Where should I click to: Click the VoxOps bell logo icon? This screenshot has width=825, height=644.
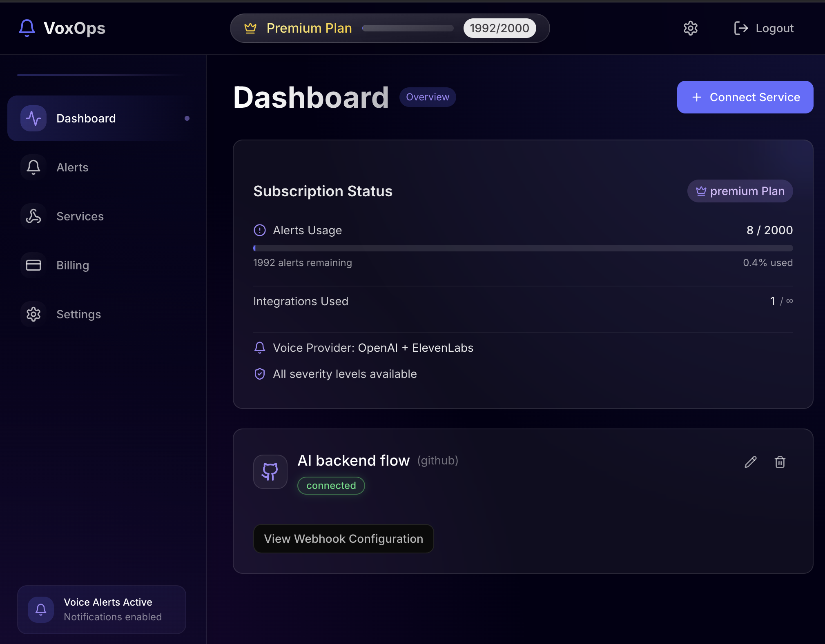pos(27,28)
